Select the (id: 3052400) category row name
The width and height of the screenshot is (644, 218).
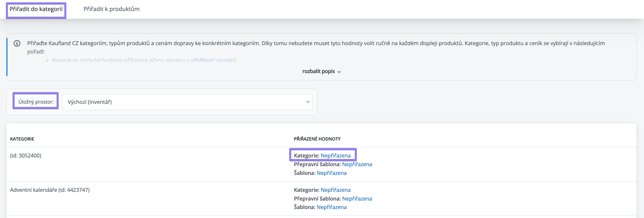pos(26,155)
